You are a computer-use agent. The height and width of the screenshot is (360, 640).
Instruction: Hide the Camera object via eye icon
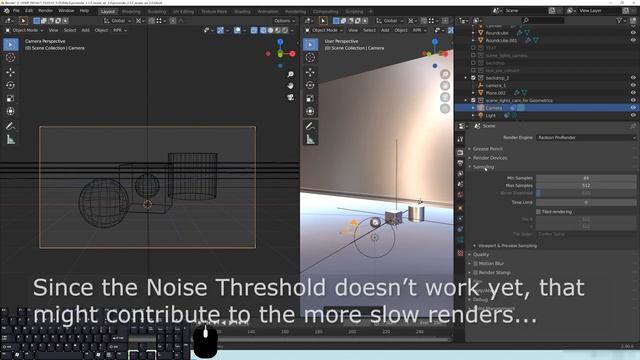(x=633, y=108)
